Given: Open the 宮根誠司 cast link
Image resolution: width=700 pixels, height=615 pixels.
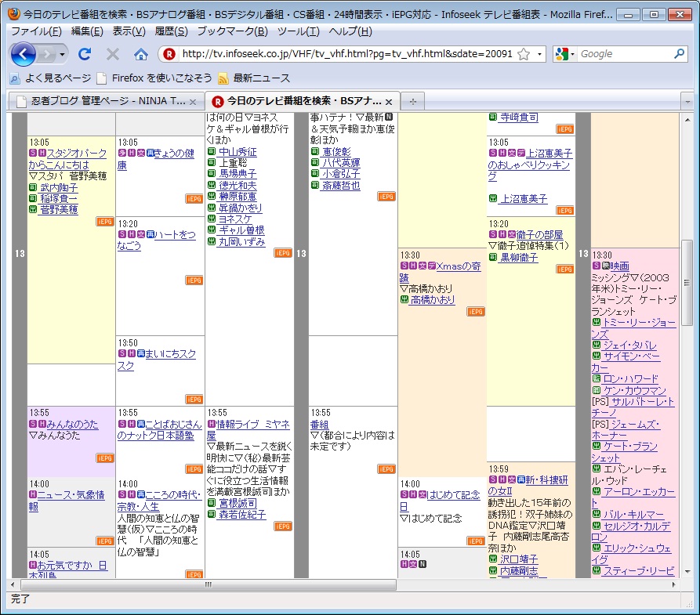Looking at the screenshot, I should 238,504.
